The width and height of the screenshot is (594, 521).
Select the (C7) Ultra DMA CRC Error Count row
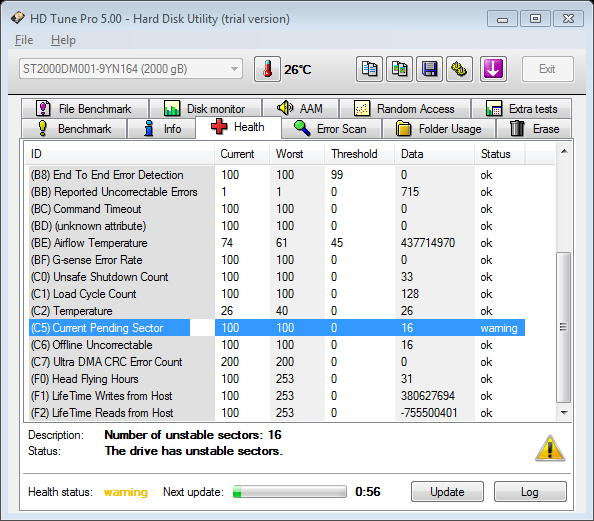(277, 362)
